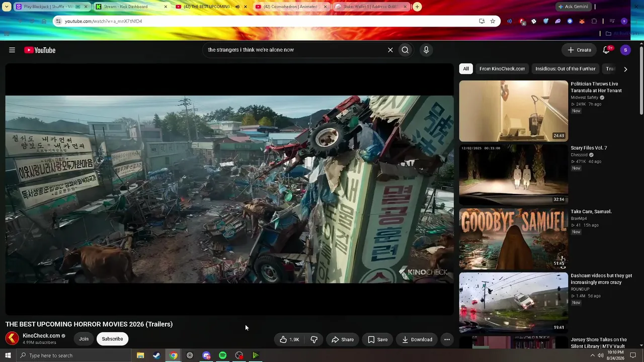Click the install/cast icon in the address bar

(481, 21)
